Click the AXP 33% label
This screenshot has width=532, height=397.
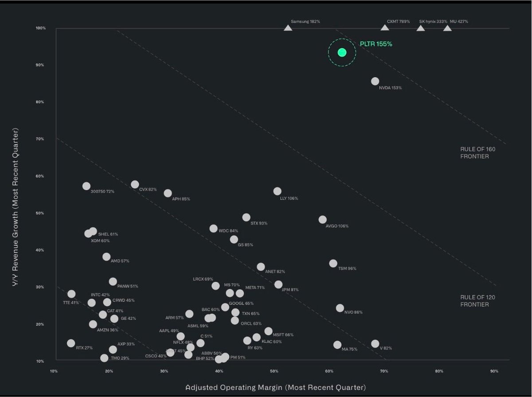click(126, 344)
